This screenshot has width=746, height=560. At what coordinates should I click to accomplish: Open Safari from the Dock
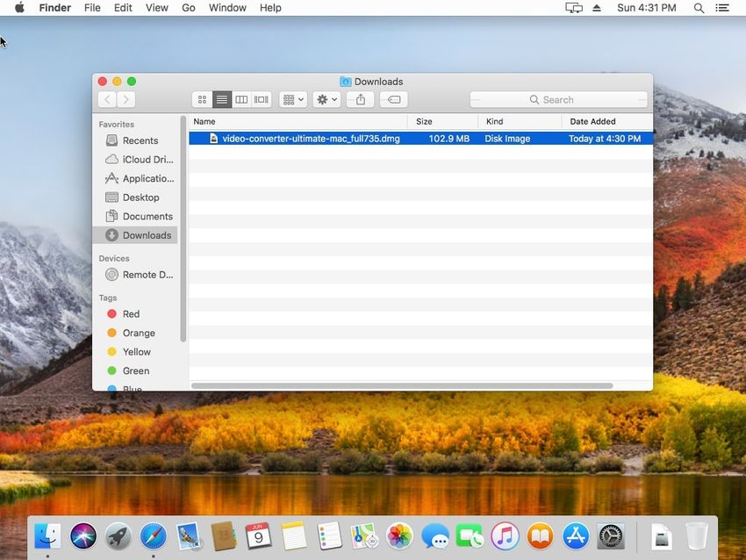click(x=153, y=535)
